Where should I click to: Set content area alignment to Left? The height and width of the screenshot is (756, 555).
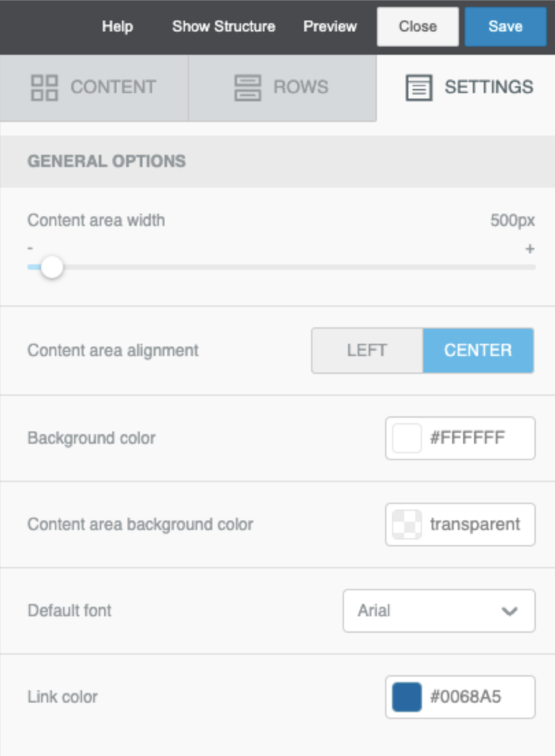[367, 351]
